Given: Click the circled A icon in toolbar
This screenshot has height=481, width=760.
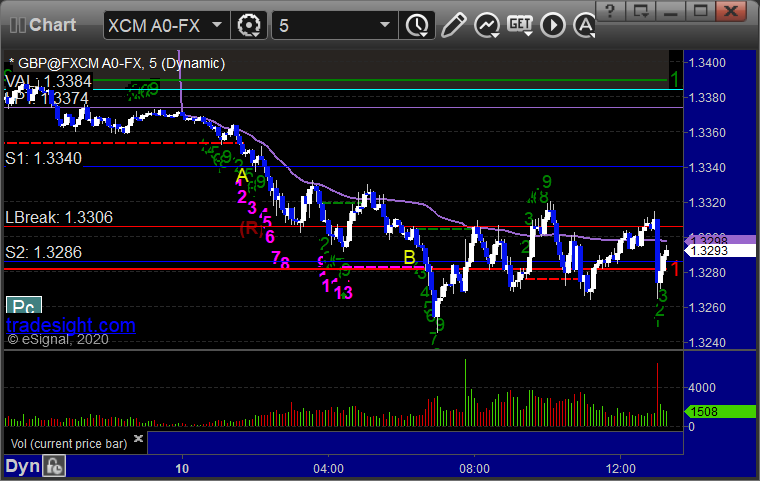Looking at the screenshot, I should 585,25.
